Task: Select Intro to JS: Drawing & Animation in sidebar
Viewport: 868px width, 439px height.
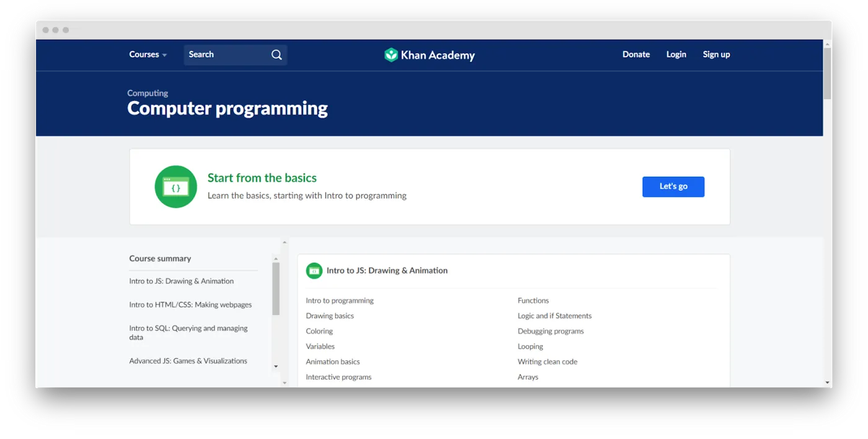Action: [182, 281]
